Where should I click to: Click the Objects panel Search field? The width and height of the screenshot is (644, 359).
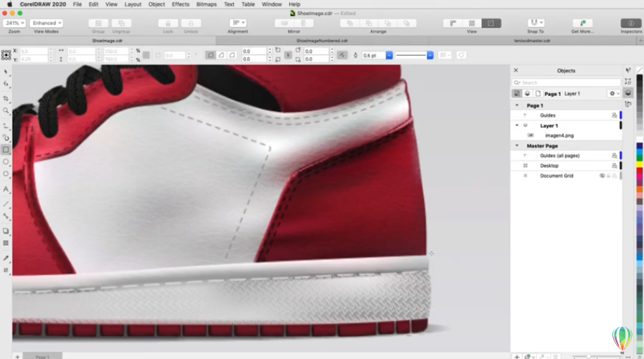(567, 82)
